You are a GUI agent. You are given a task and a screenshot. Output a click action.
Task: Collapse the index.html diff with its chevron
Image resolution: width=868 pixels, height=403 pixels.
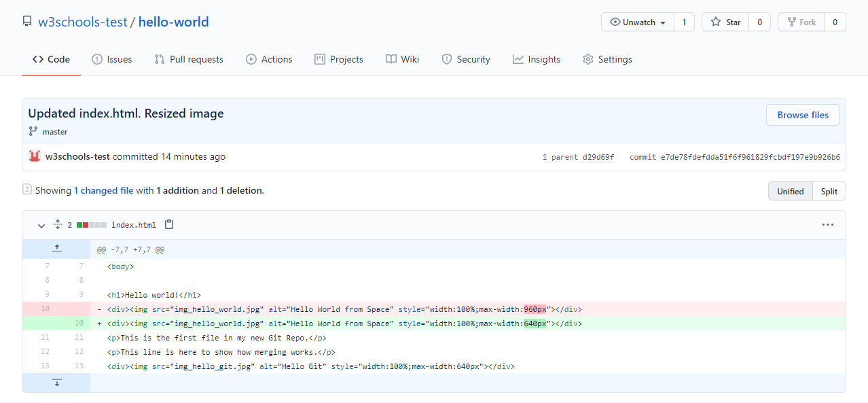click(41, 225)
